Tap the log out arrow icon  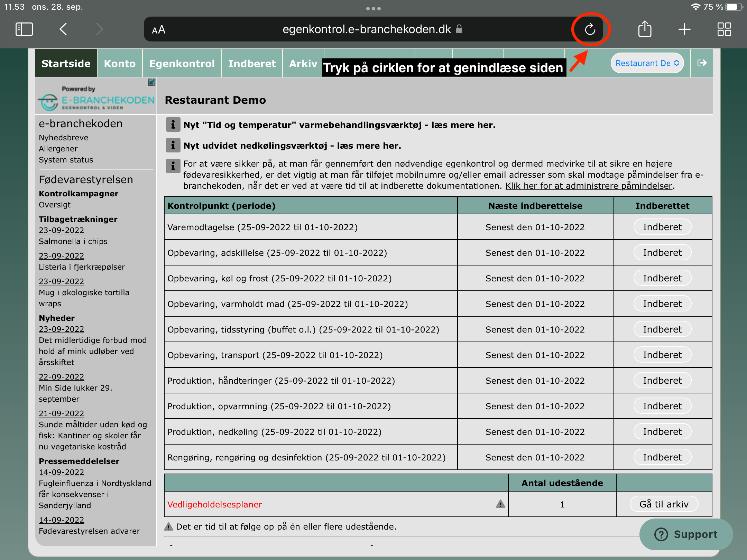702,63
